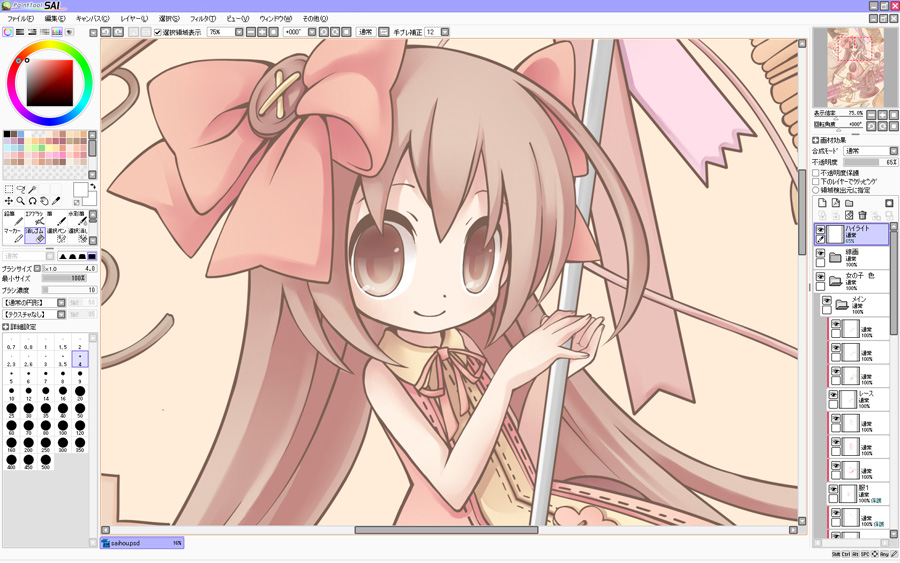Image resolution: width=900 pixels, height=563 pixels.
Task: Choose the flat square brush edge shape
Action: coord(92,256)
